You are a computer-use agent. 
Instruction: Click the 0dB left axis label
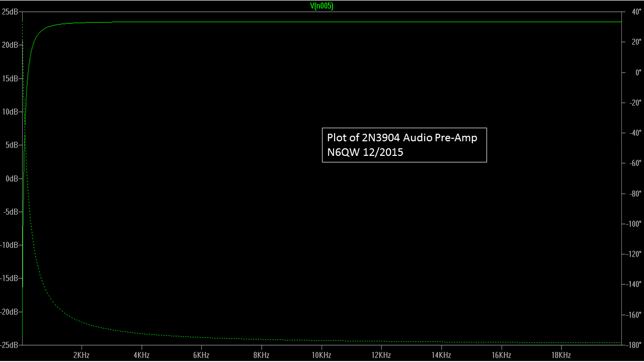11,178
